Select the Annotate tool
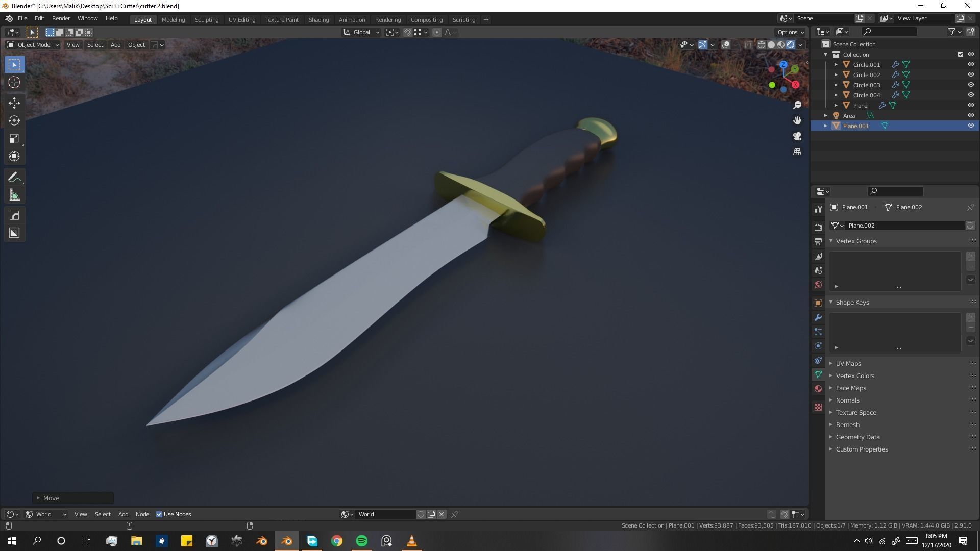980x551 pixels. coord(14,177)
